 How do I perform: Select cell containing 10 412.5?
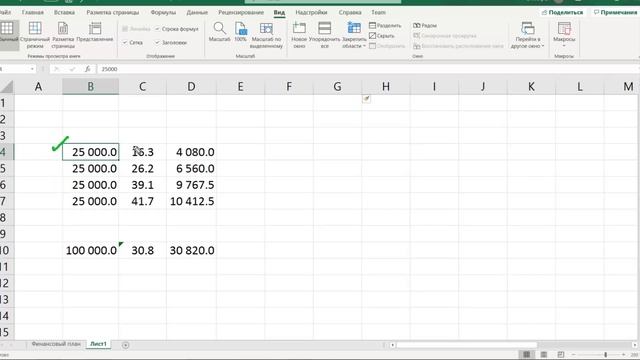point(191,201)
